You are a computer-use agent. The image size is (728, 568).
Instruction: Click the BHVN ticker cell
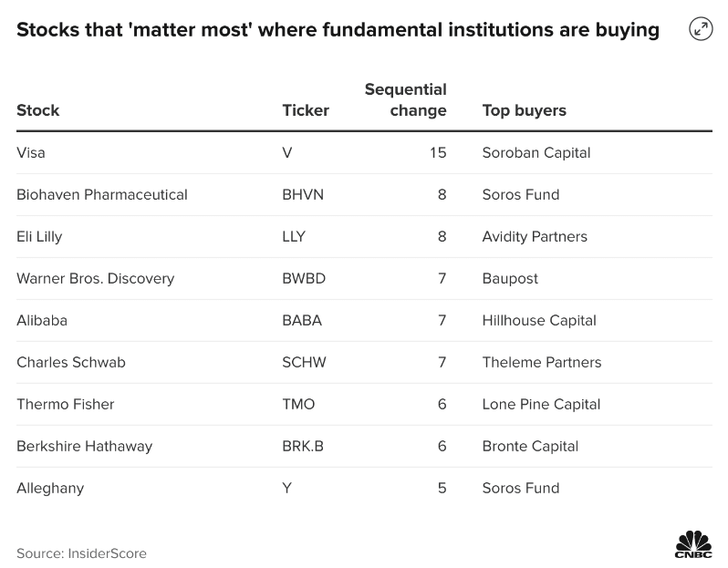click(x=303, y=194)
